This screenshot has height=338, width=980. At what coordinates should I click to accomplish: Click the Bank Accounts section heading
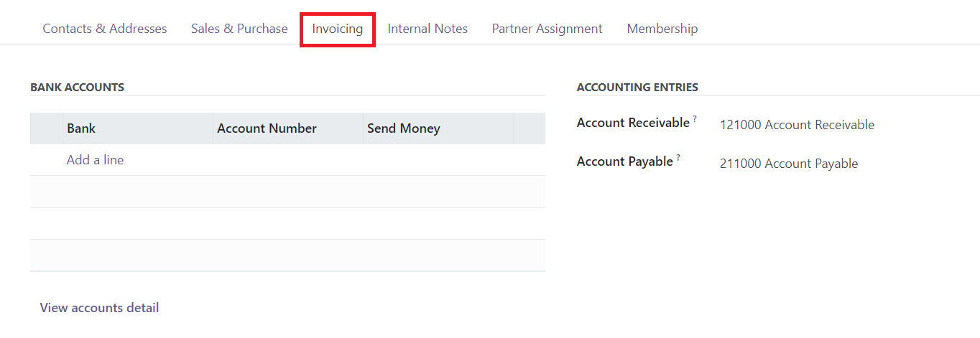[x=77, y=87]
